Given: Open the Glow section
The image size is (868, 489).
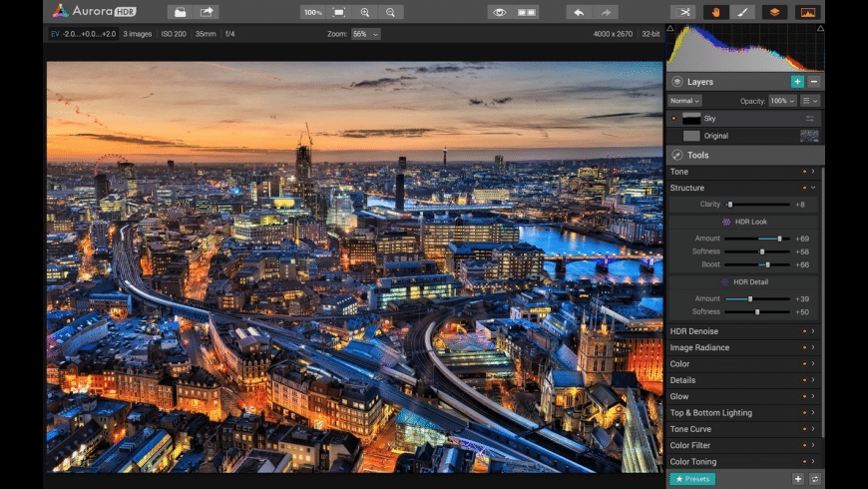Looking at the screenshot, I should point(744,396).
